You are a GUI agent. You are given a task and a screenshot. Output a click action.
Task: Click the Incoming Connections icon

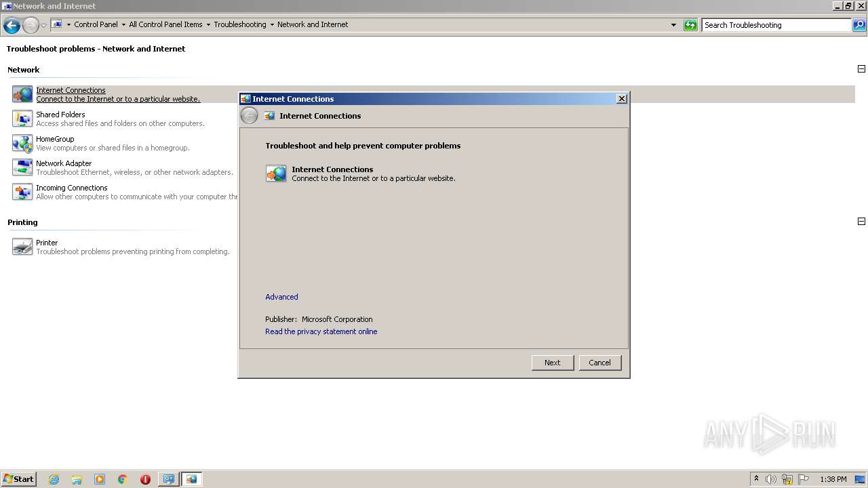point(22,192)
